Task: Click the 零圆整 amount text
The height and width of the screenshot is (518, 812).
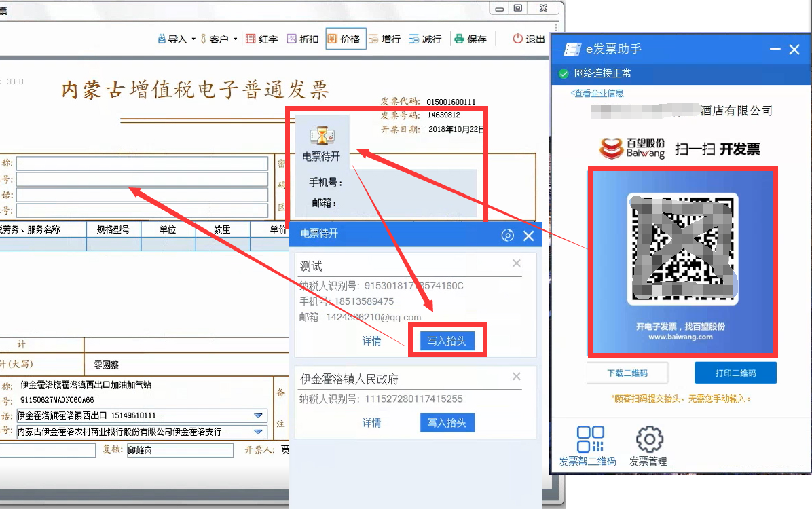Action: 106,365
